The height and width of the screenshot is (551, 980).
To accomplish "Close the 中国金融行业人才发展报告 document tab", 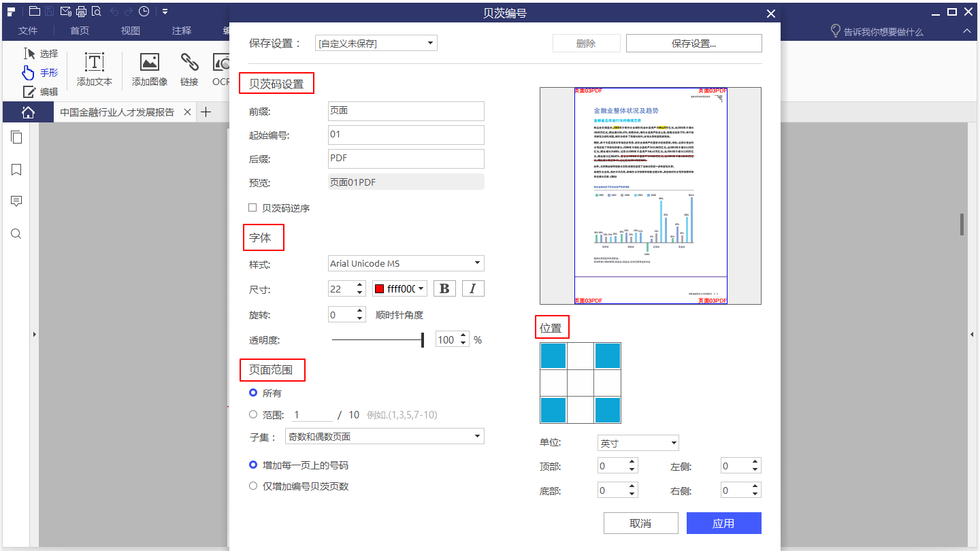I will [x=188, y=112].
